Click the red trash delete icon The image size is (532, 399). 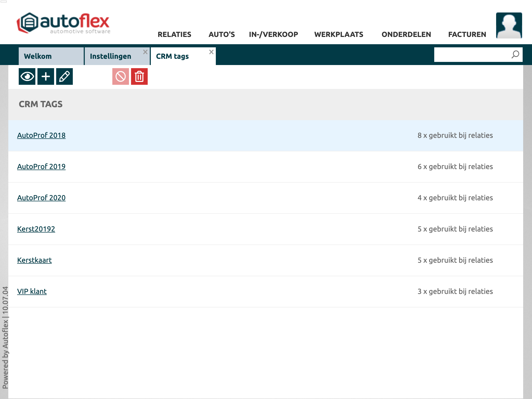[x=139, y=76]
